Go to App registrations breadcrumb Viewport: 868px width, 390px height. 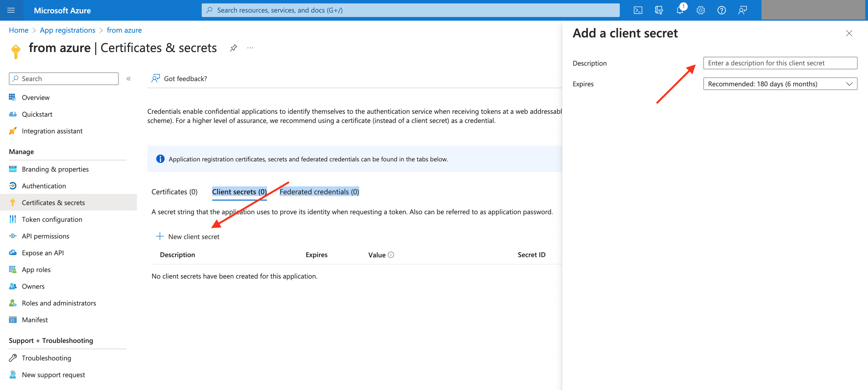(67, 30)
